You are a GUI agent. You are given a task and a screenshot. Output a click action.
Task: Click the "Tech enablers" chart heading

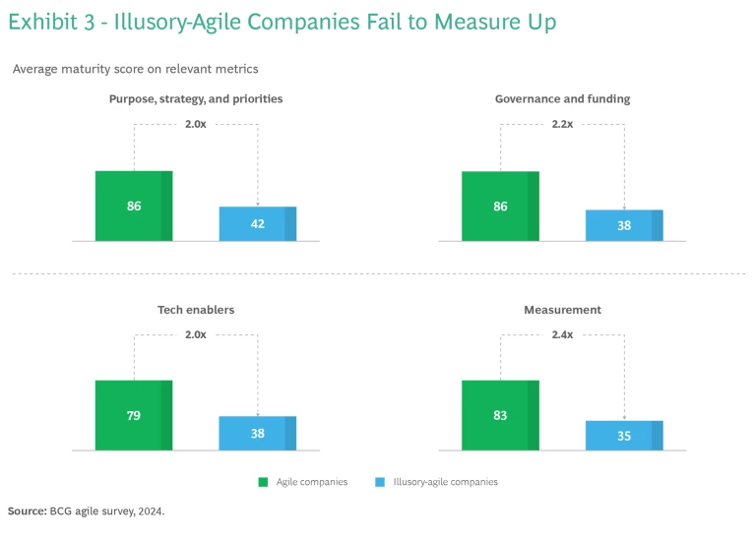(196, 310)
